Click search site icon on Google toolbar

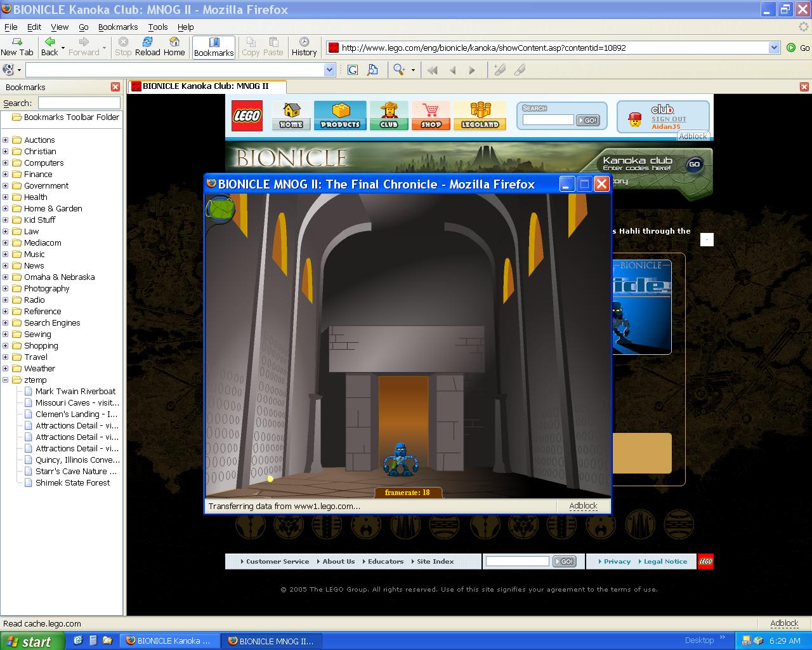pyautogui.click(x=372, y=70)
